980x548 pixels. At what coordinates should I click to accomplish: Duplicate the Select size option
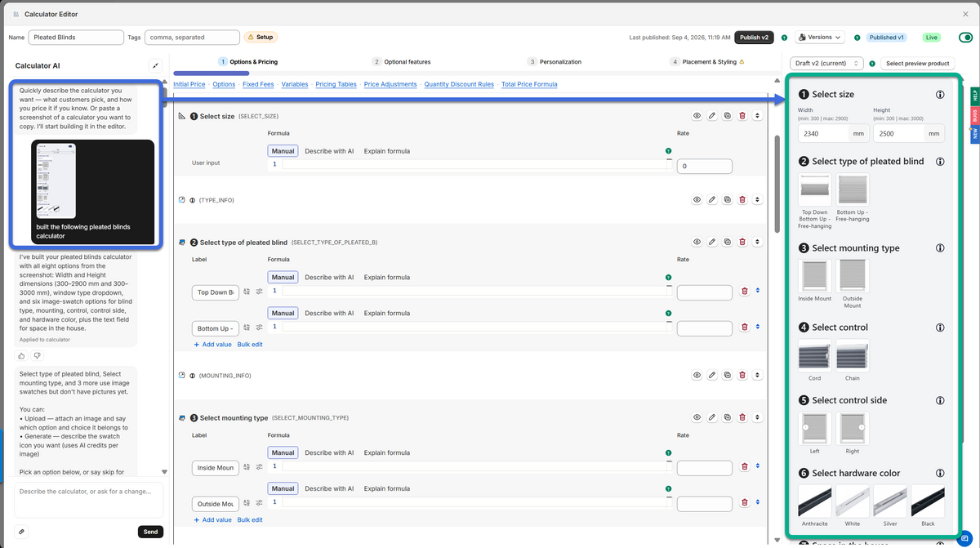coord(727,116)
